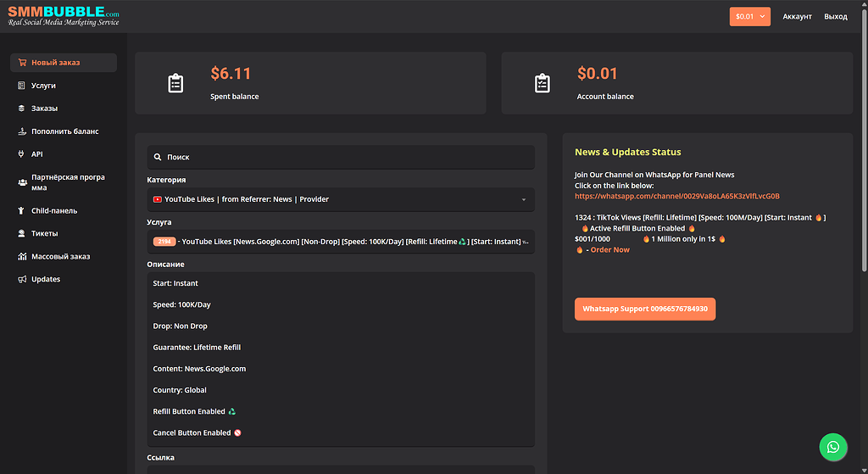Image resolution: width=868 pixels, height=474 pixels.
Task: Click the SMMBubble logo
Action: click(x=64, y=16)
